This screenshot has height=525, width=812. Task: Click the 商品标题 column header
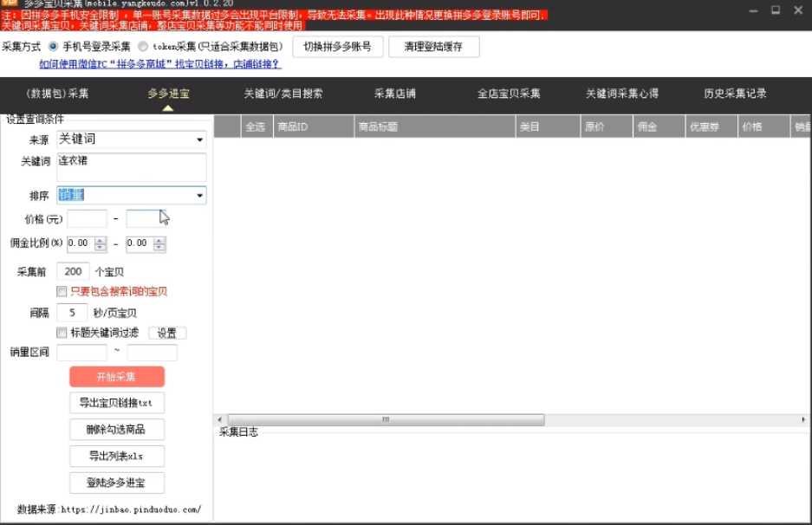point(435,126)
